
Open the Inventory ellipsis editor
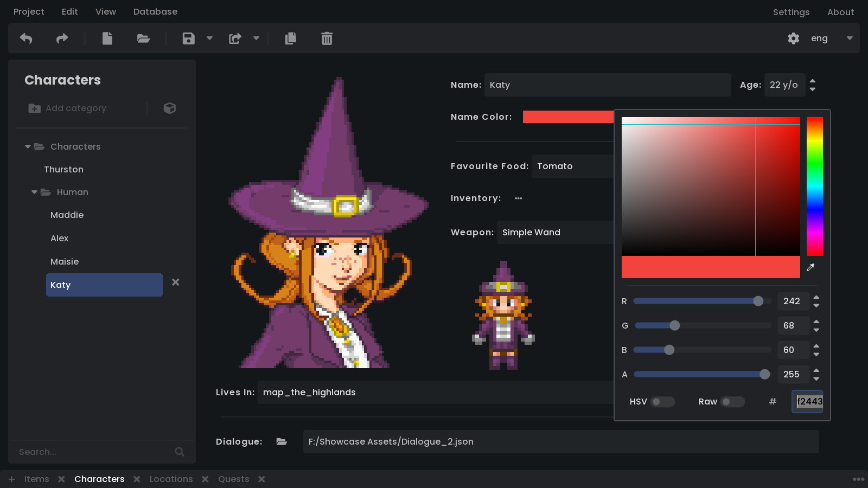click(518, 198)
